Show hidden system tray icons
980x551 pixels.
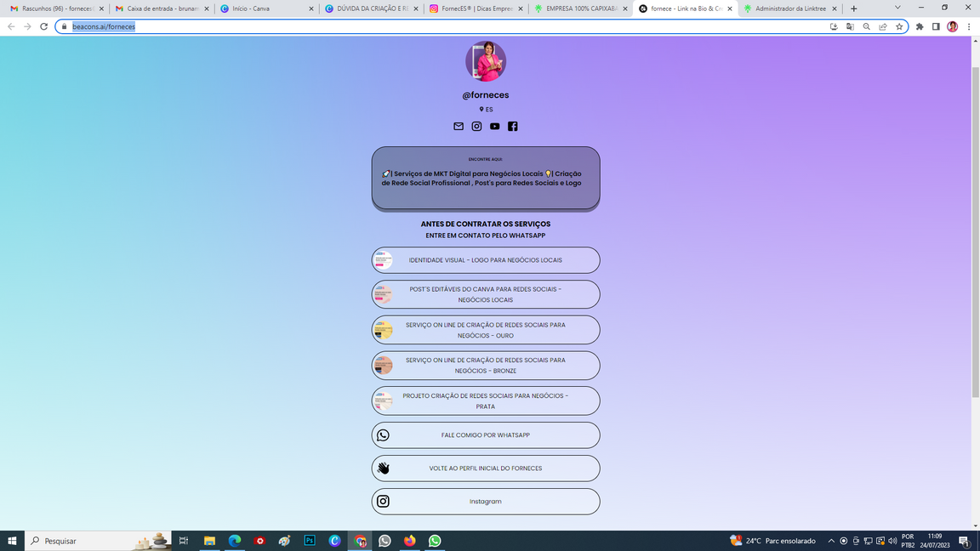(831, 541)
